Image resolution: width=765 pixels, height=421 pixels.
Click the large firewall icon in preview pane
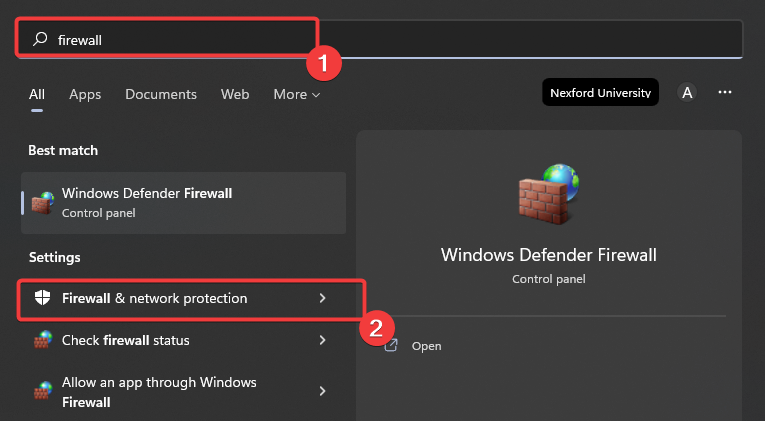click(x=549, y=194)
